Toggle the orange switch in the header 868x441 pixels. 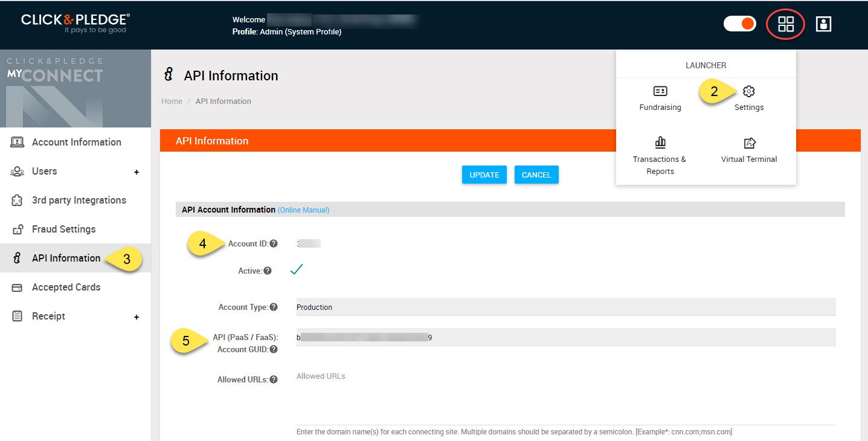(x=740, y=24)
